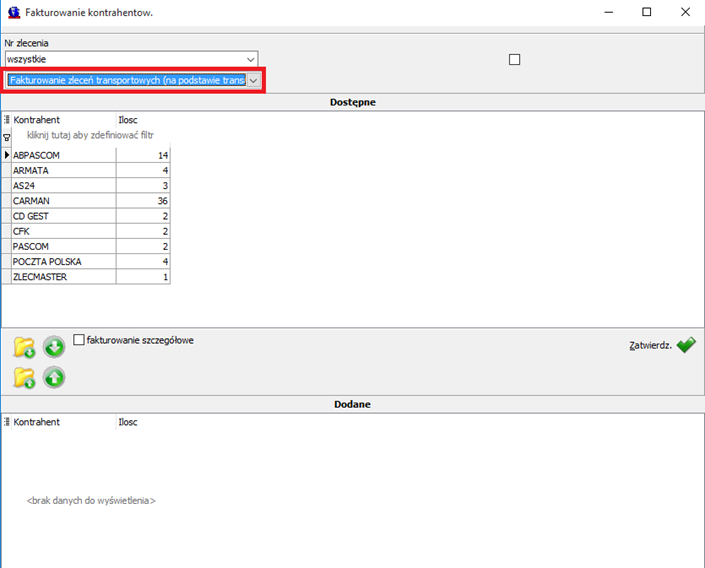705x568 pixels.
Task: Minimize the Fakturowanie kontrahentow window
Action: point(609,12)
